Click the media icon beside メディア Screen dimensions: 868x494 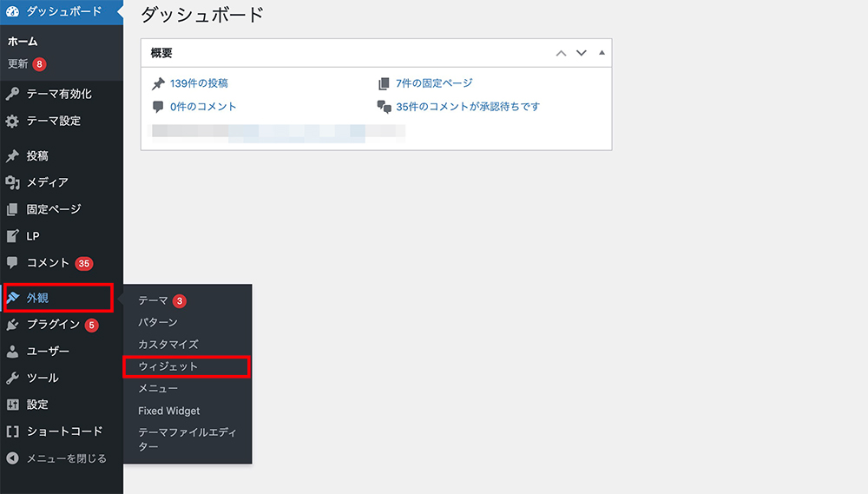coord(12,182)
